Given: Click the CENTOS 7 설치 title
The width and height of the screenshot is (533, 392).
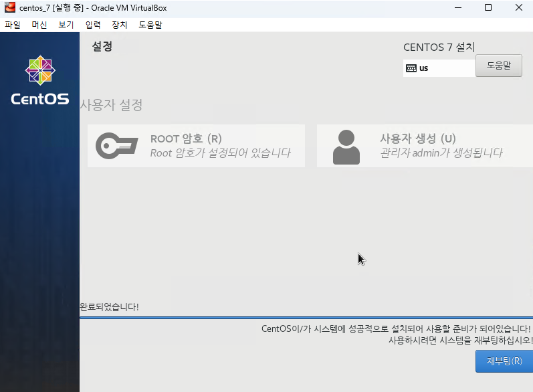Looking at the screenshot, I should pos(439,47).
